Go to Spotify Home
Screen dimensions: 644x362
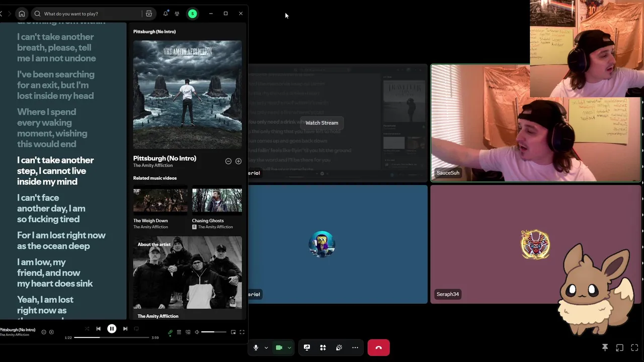tap(22, 14)
